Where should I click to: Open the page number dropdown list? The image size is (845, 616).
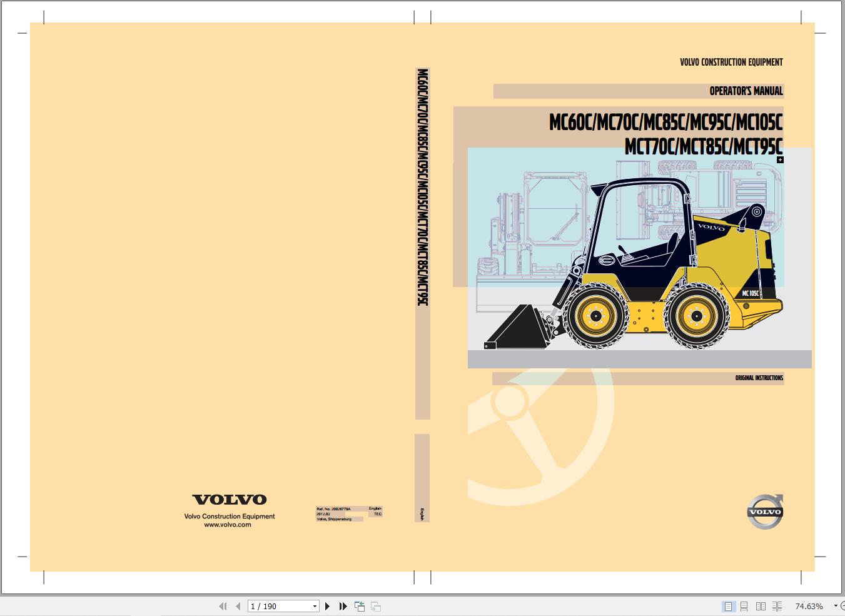pos(313,606)
